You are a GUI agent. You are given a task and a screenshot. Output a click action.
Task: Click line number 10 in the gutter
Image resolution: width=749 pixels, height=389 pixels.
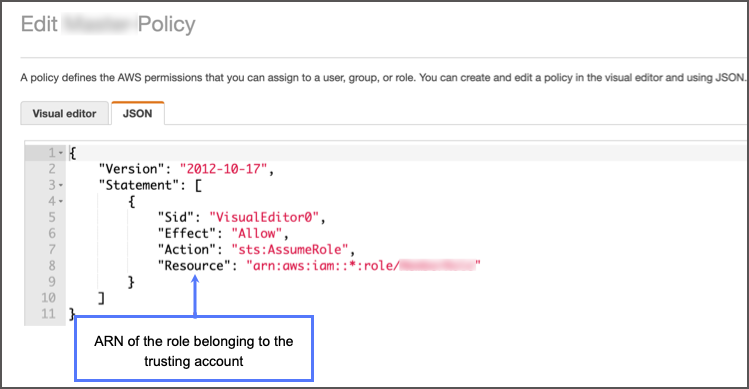coord(48,298)
